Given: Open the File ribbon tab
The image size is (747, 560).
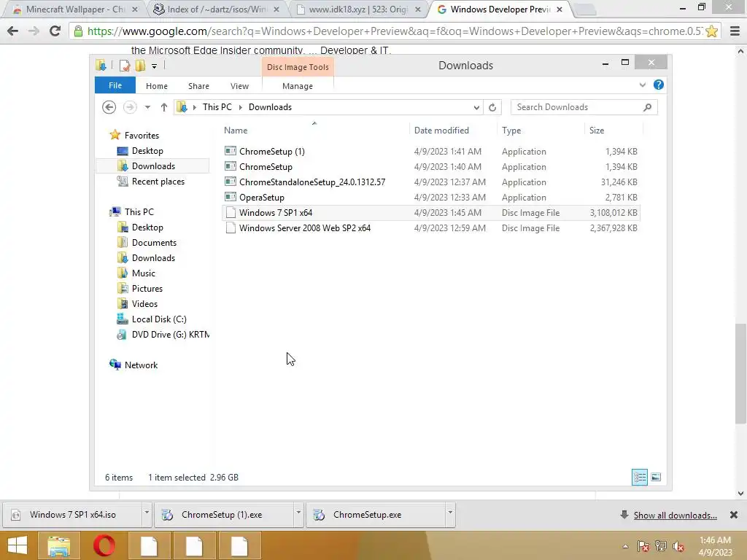Looking at the screenshot, I should 115,85.
